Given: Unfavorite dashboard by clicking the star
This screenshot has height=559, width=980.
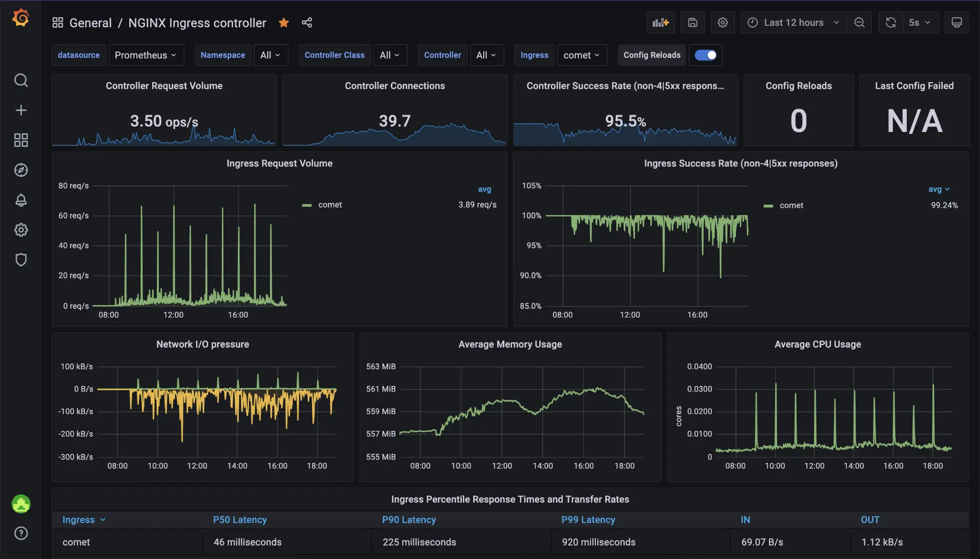Looking at the screenshot, I should (x=283, y=22).
